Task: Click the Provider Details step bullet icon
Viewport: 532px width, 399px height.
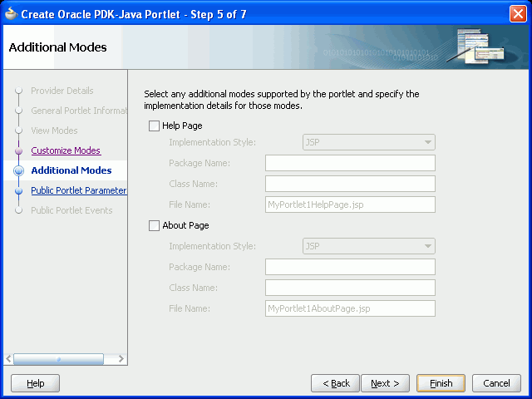Action: tap(18, 91)
